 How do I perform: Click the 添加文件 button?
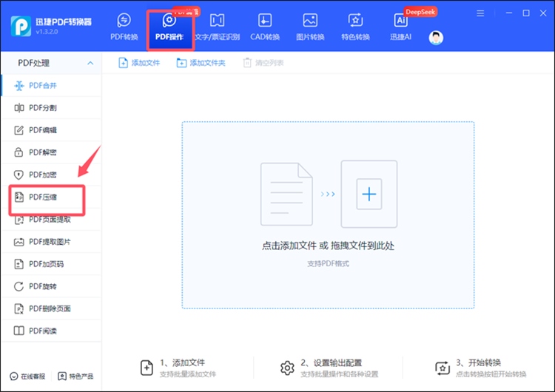[139, 63]
